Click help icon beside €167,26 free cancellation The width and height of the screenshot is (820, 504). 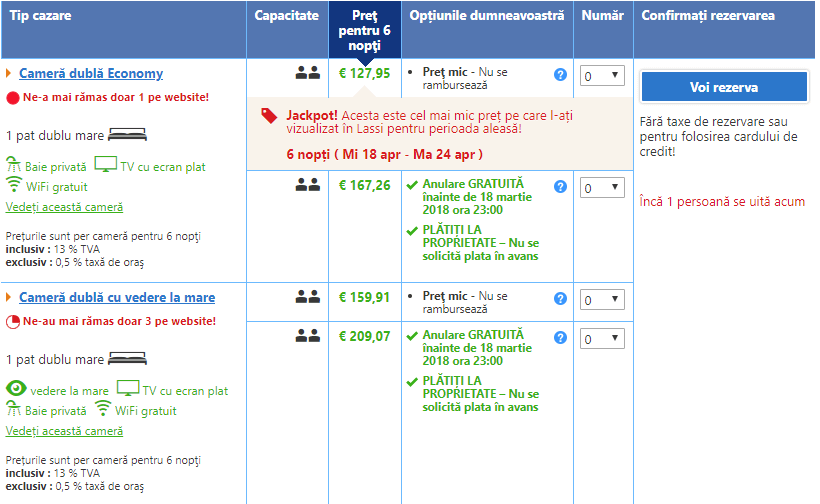(560, 187)
